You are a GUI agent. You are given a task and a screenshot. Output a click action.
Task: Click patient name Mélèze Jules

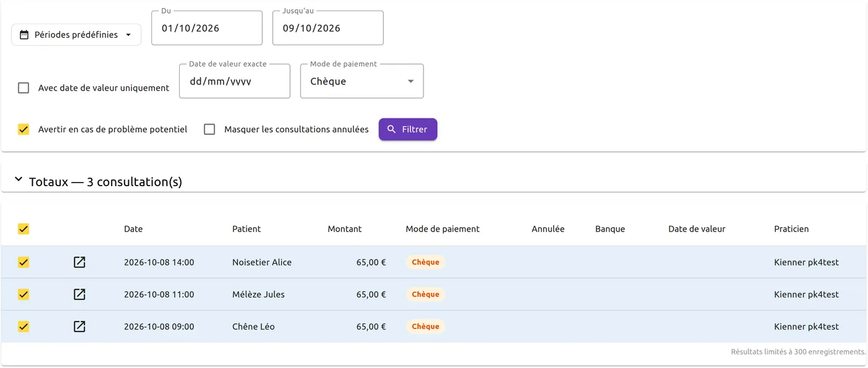coord(259,295)
